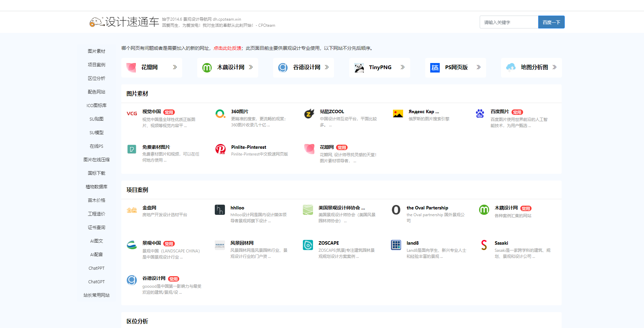Open 配色网站 in the sidebar

pos(97,92)
